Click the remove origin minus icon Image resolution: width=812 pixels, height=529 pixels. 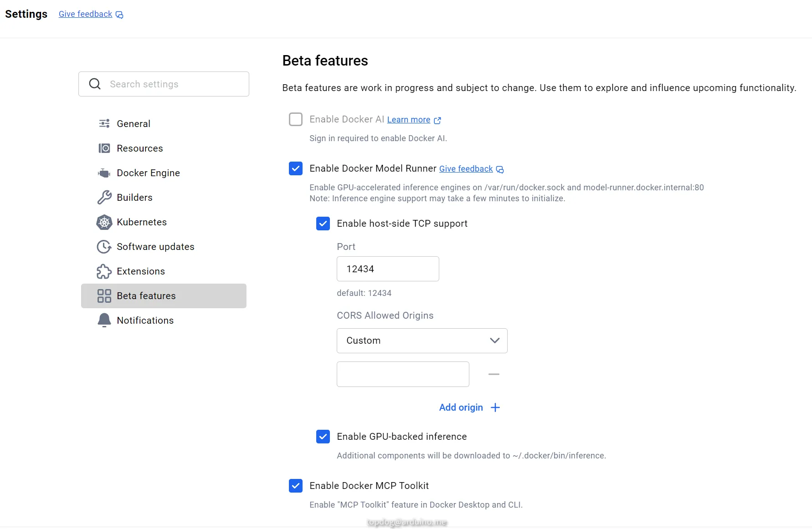tap(493, 374)
